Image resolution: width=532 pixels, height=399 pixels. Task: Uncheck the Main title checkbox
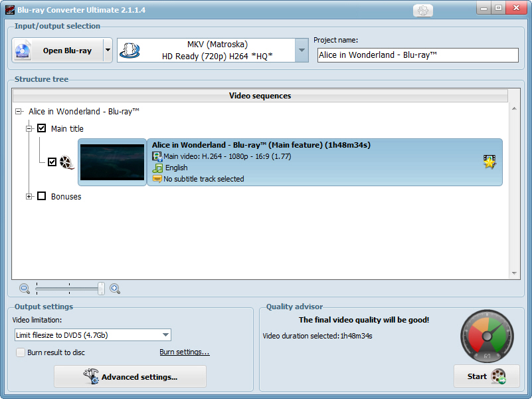click(41, 128)
